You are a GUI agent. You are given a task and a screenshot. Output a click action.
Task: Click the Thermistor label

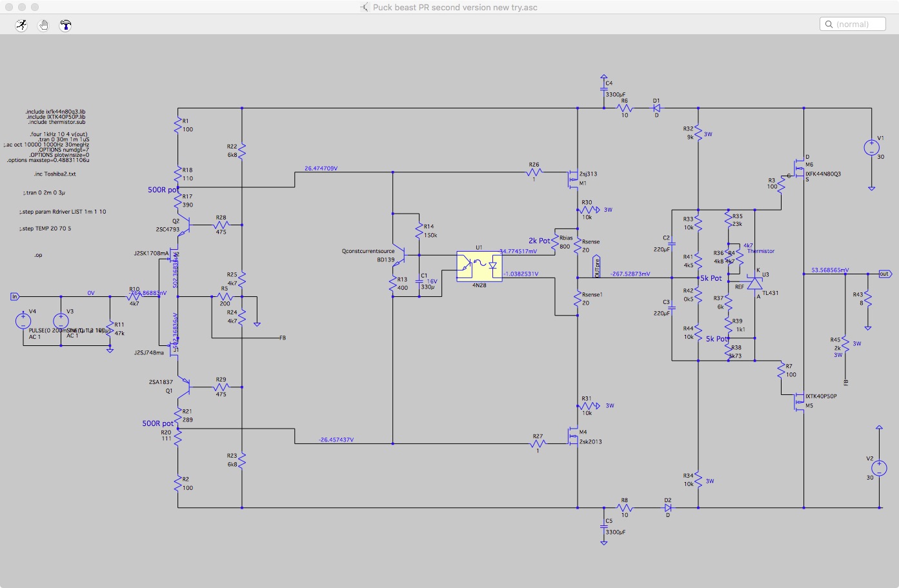pyautogui.click(x=761, y=251)
